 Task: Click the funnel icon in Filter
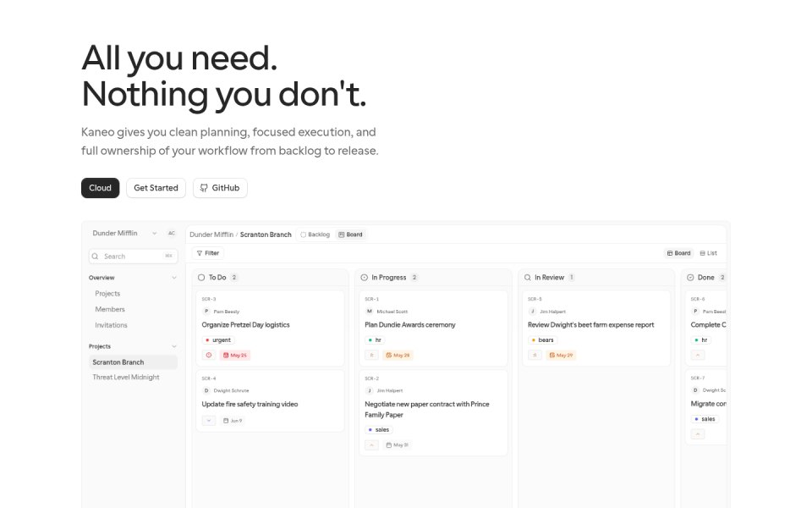coord(200,253)
